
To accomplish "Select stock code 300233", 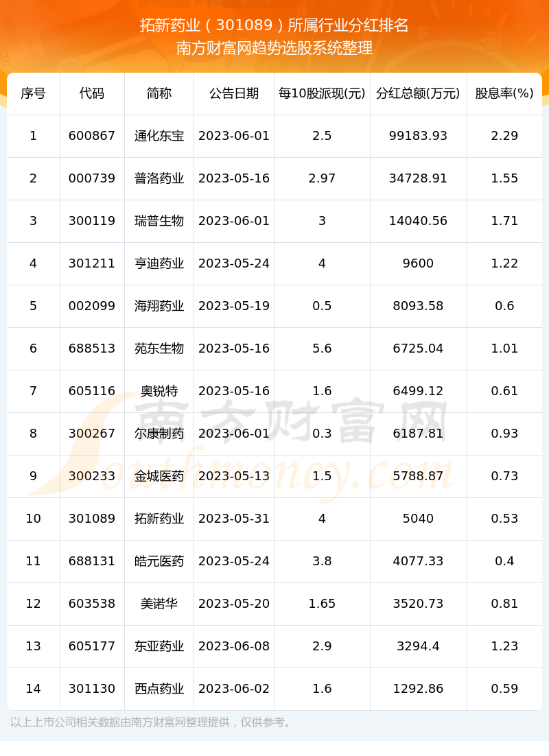I will 92,476.
